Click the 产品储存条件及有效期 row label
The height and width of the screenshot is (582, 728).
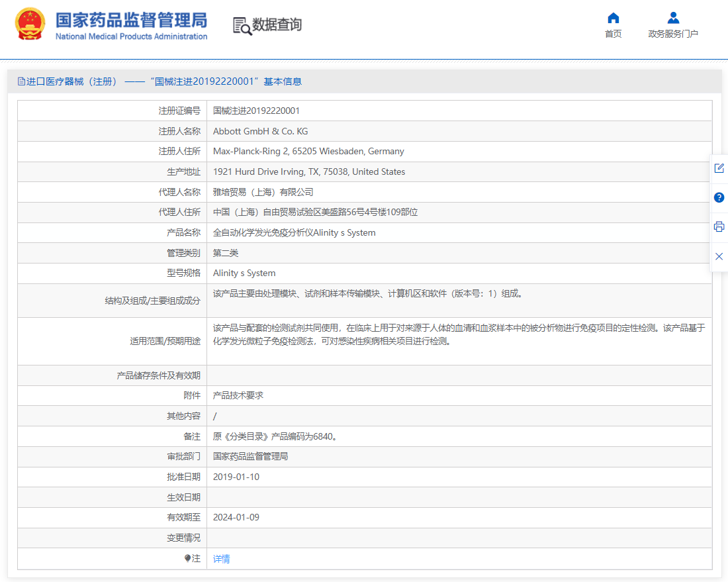159,375
